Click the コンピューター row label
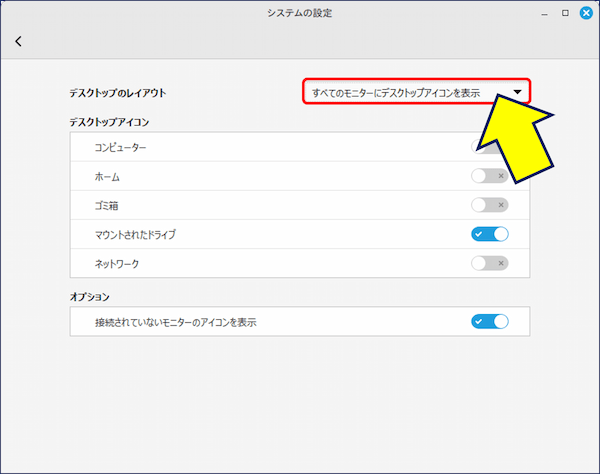Image resolution: width=600 pixels, height=474 pixels. (120, 148)
